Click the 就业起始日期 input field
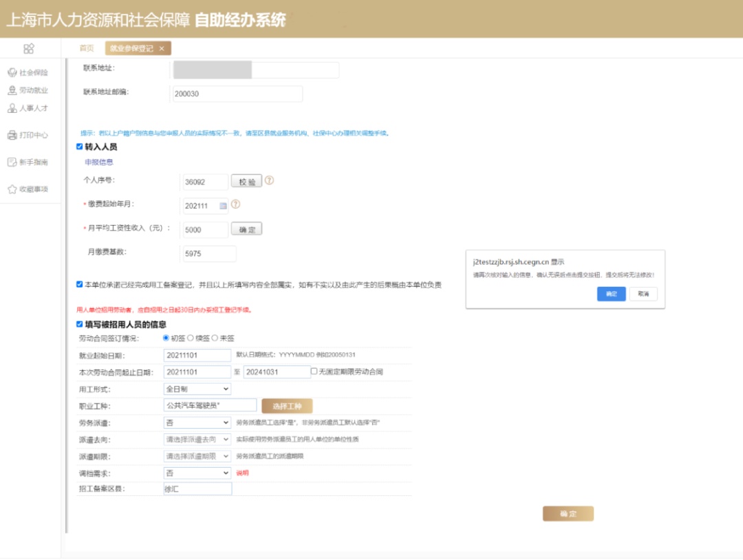The width and height of the screenshot is (743, 560). [x=197, y=355]
